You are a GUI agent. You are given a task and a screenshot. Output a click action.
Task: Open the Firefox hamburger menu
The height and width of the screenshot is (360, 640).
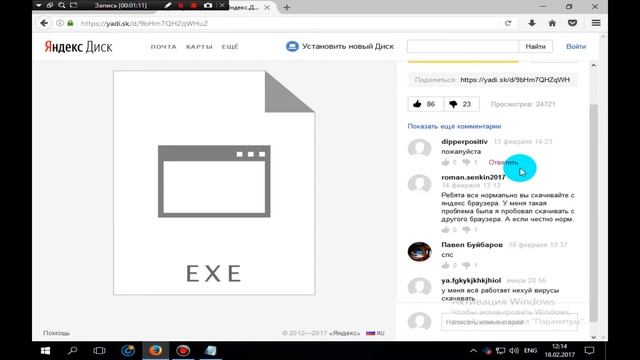pyautogui.click(x=596, y=23)
